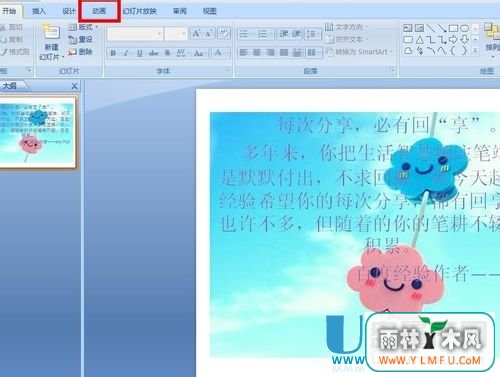
Task: Open the 插入 (Insert) ribbon tab
Action: point(39,11)
